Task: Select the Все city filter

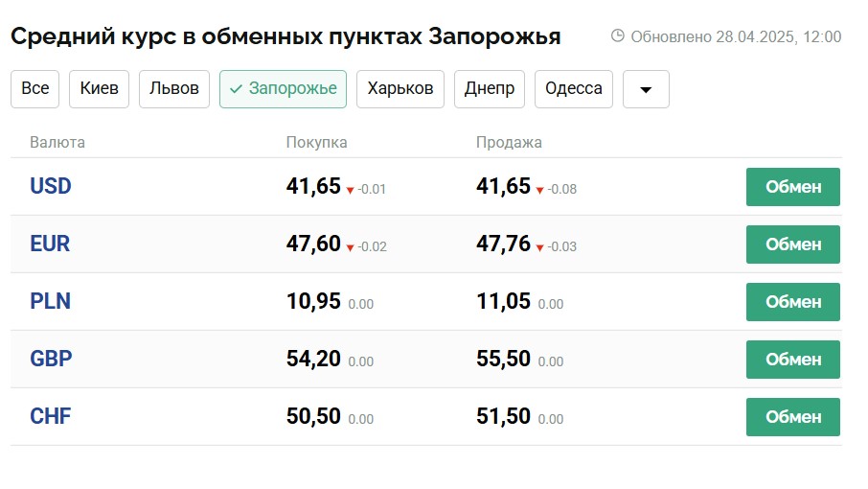Action: (35, 89)
